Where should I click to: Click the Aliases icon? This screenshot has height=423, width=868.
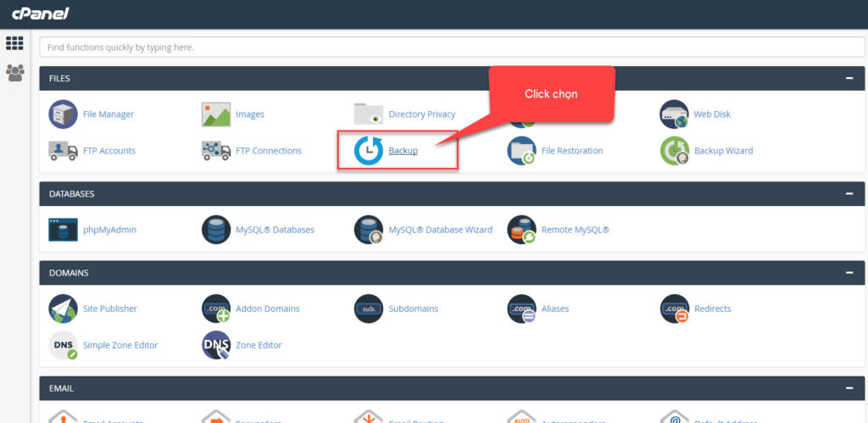[x=521, y=309]
